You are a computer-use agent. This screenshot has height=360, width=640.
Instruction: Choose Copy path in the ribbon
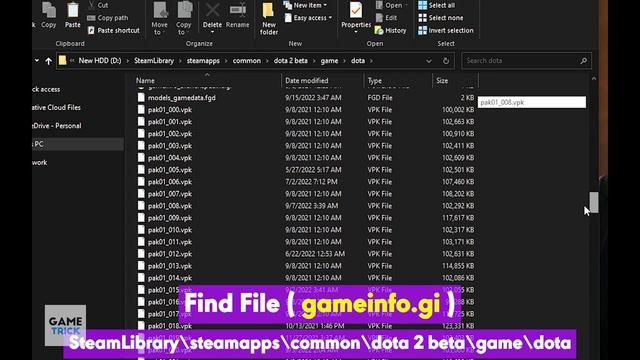[108, 18]
